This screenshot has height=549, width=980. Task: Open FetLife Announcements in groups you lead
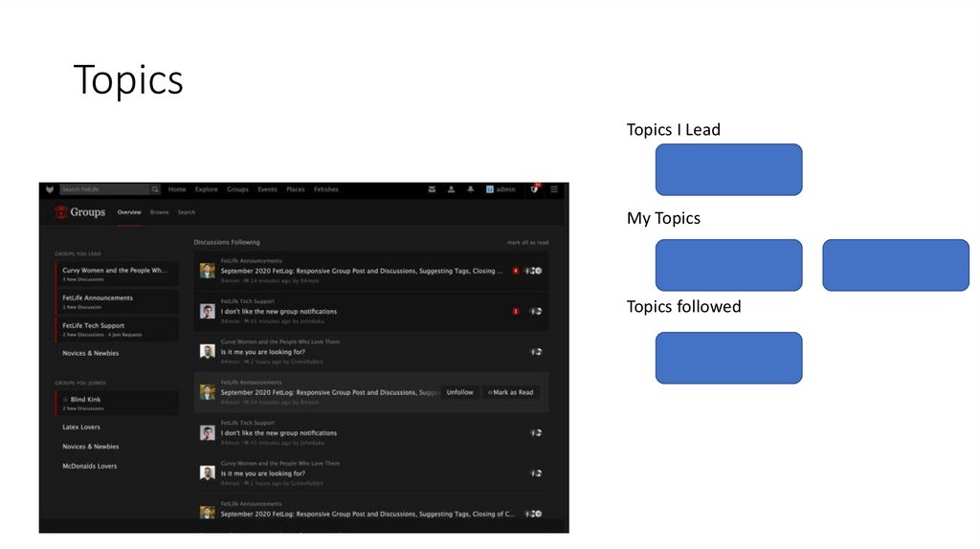[x=117, y=301]
